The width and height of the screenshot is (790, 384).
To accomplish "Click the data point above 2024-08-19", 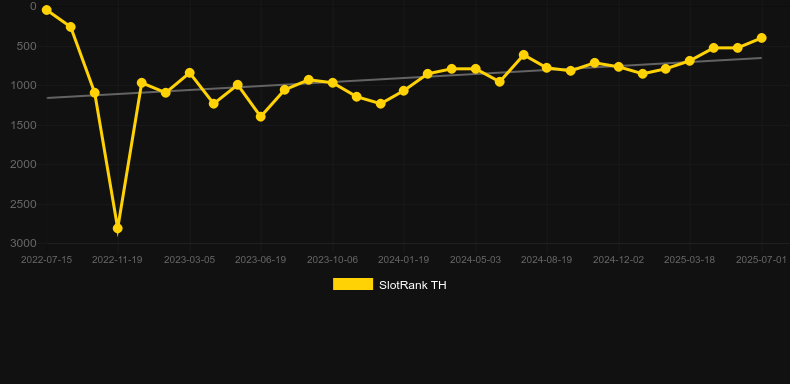I will coord(547,68).
